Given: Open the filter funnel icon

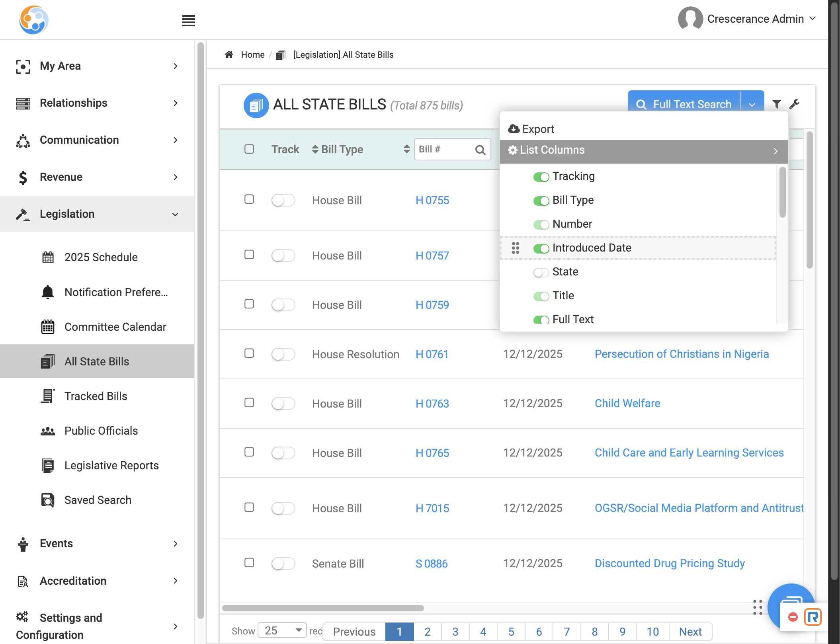Looking at the screenshot, I should [776, 104].
